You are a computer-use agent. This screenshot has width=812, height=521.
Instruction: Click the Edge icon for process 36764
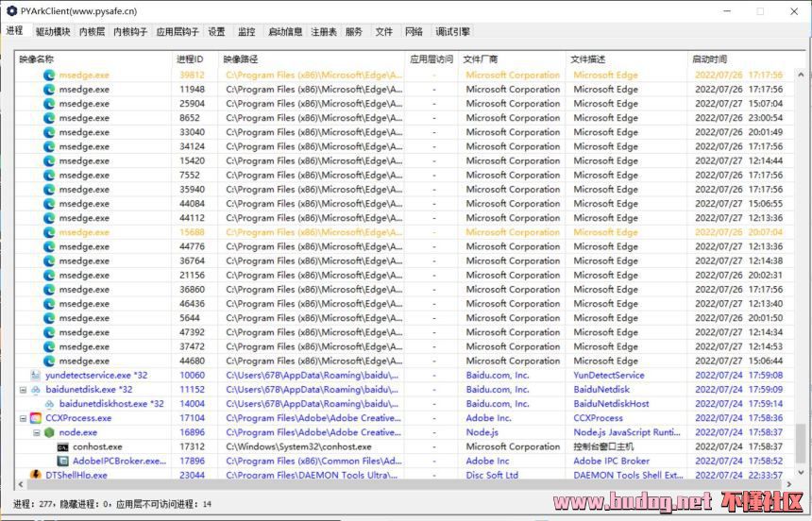(49, 261)
